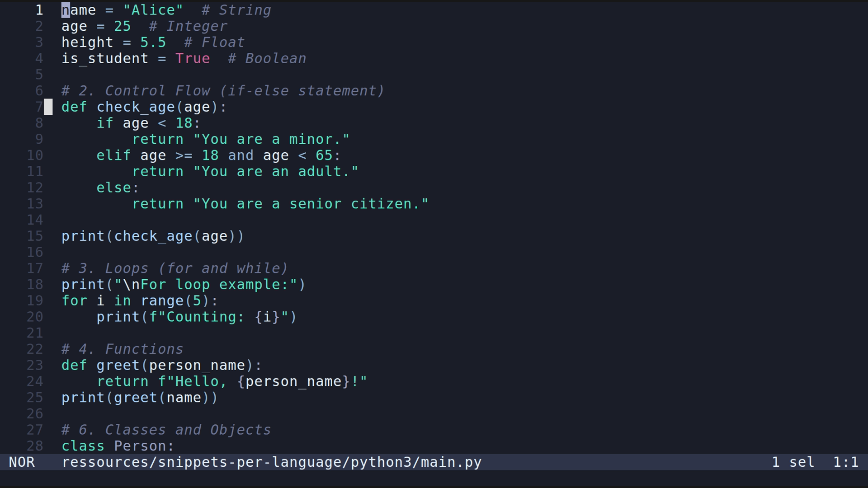Image resolution: width=868 pixels, height=488 pixels.
Task: Click the check_age function name definition
Action: (x=137, y=107)
